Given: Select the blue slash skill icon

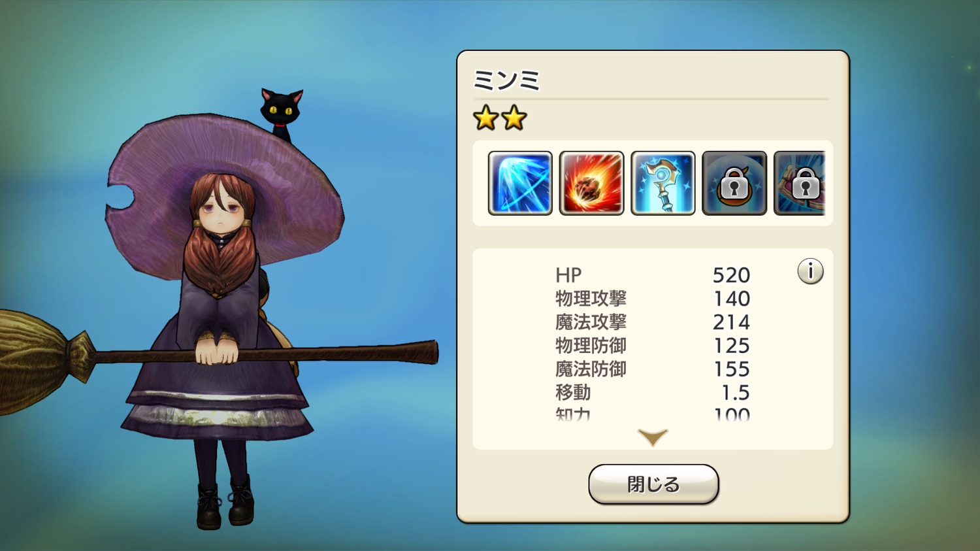Looking at the screenshot, I should (520, 183).
